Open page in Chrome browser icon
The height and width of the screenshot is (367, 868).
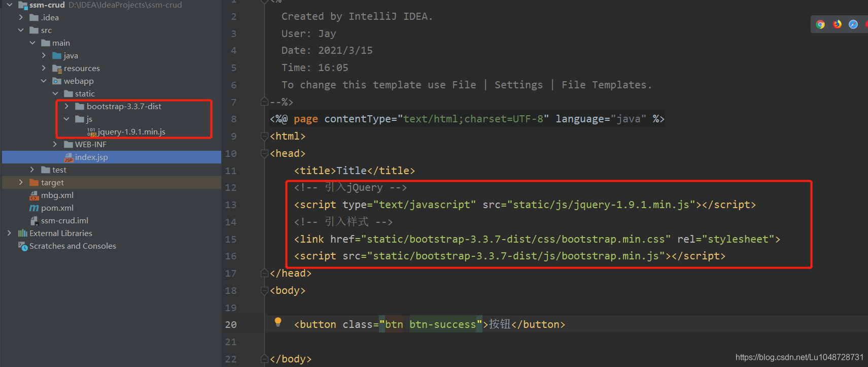tap(820, 24)
